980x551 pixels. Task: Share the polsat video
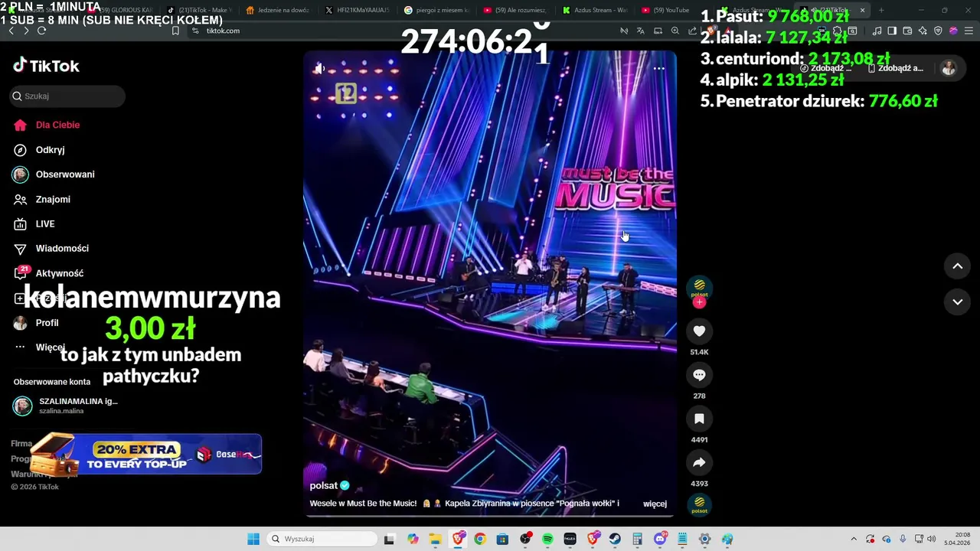click(699, 462)
